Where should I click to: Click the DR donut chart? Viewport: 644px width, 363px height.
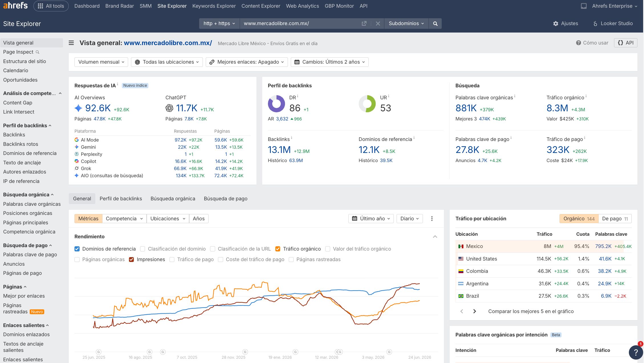pos(276,104)
